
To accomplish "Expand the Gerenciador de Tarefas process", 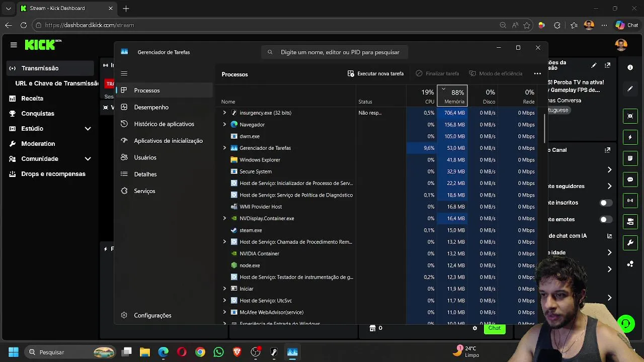I will (224, 148).
